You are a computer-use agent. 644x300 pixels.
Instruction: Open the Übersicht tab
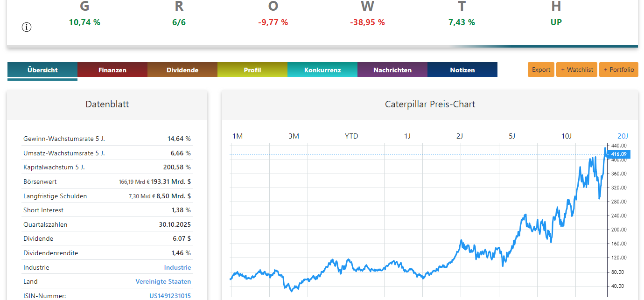coord(42,70)
